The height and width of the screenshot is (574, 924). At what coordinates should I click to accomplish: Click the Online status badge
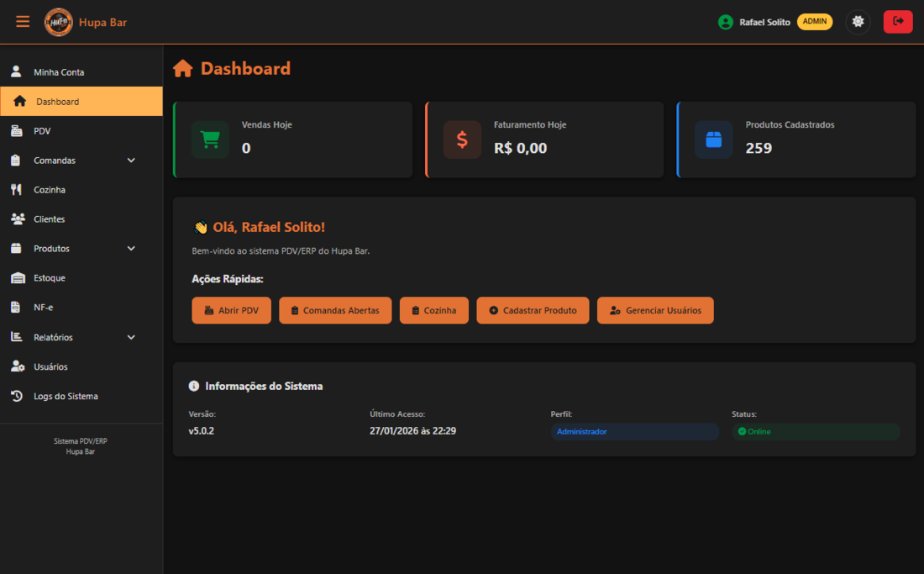[x=816, y=431]
